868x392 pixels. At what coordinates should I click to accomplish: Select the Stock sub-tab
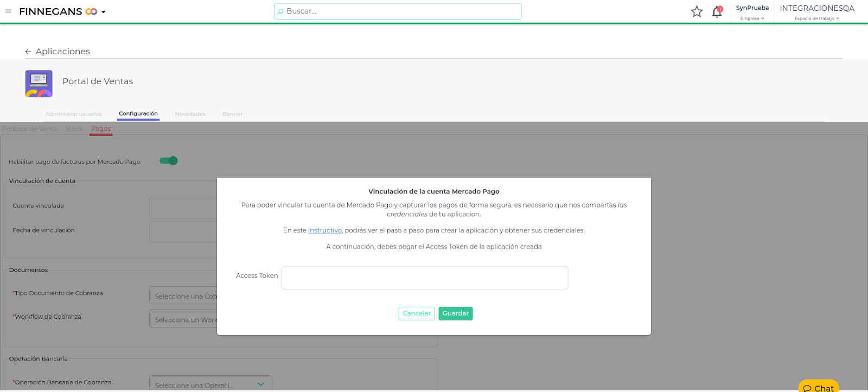(74, 129)
